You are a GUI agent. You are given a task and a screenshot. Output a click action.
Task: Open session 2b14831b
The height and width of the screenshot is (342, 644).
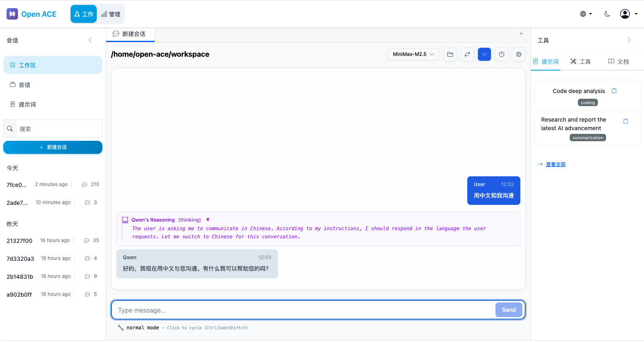coord(53,276)
